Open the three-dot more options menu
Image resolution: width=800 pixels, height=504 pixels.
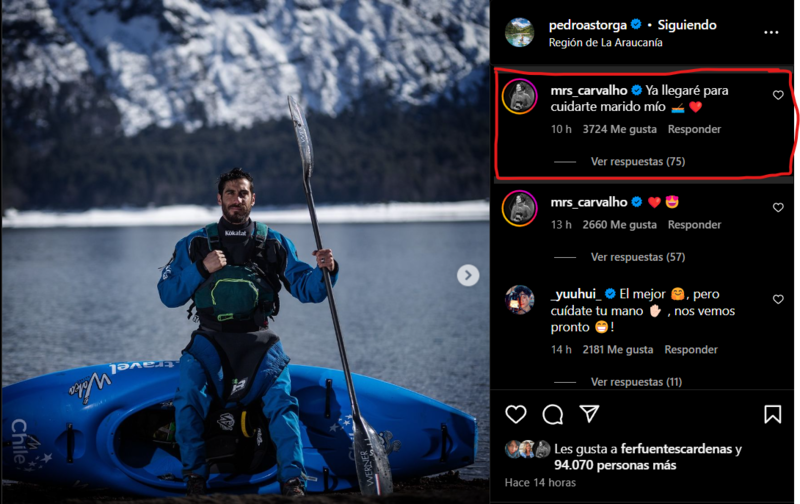coord(771,32)
